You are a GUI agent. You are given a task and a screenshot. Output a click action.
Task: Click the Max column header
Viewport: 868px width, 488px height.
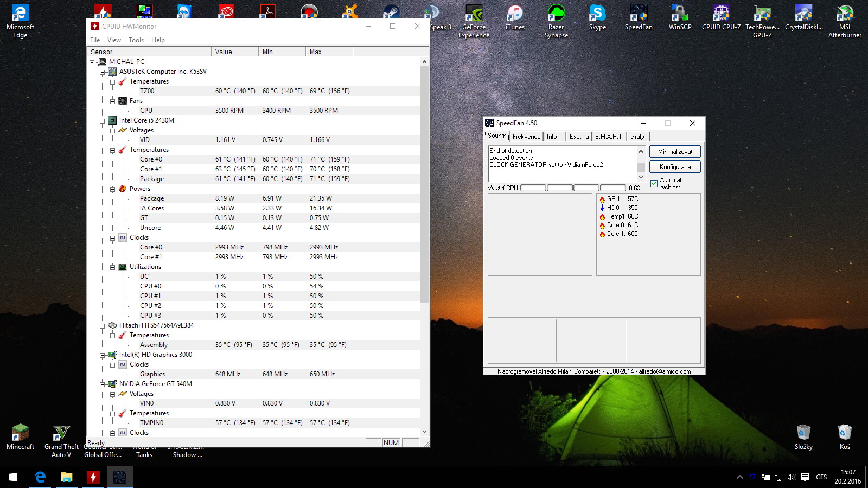pyautogui.click(x=329, y=52)
